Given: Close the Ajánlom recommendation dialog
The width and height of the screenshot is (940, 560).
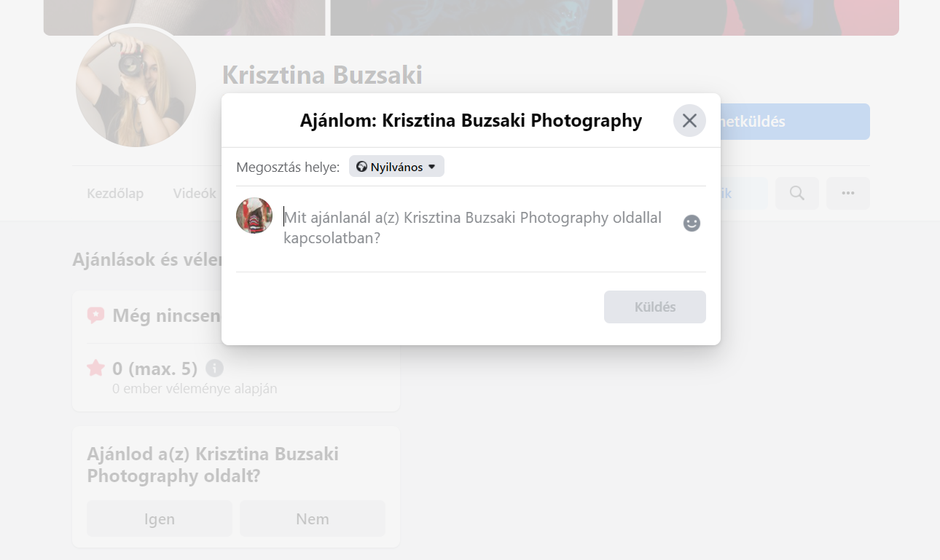Looking at the screenshot, I should [x=689, y=121].
